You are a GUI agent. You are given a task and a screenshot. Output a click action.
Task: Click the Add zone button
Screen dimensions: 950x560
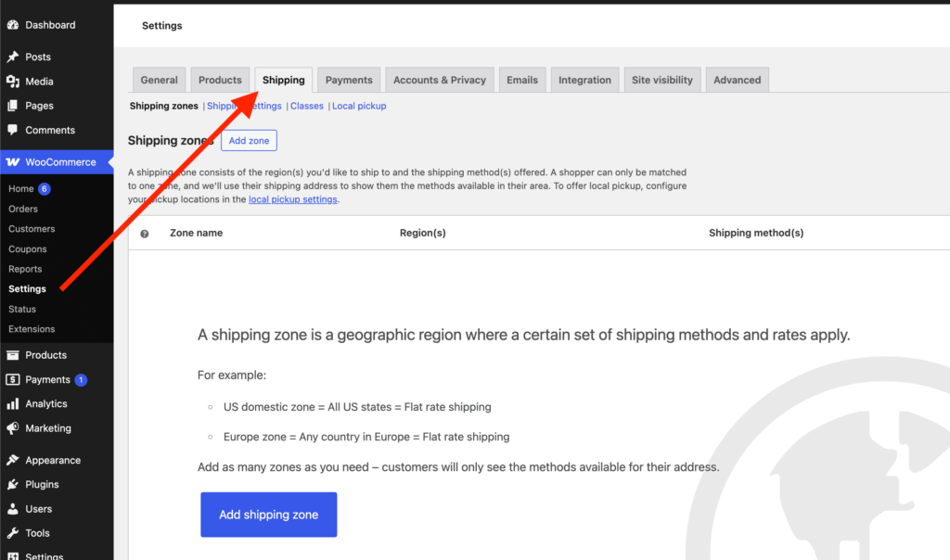pyautogui.click(x=249, y=140)
